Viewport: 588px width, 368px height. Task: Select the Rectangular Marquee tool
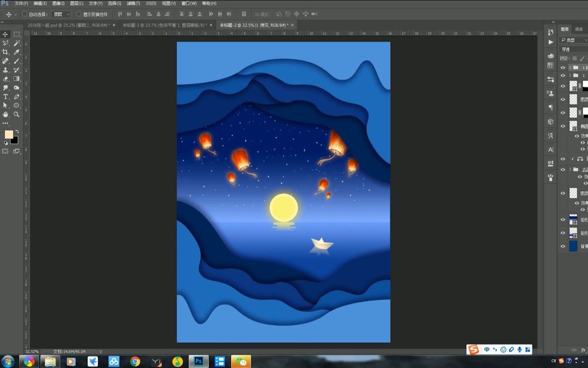(16, 34)
